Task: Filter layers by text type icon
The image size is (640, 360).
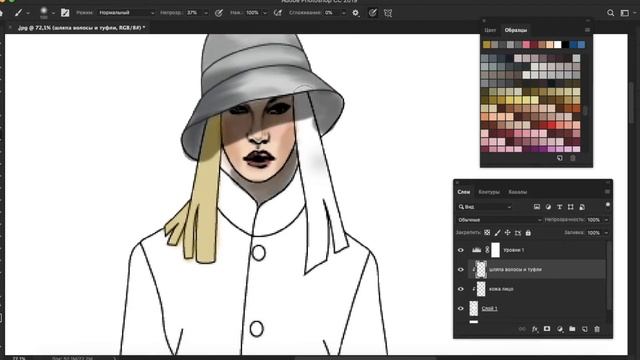Action: (x=560, y=207)
